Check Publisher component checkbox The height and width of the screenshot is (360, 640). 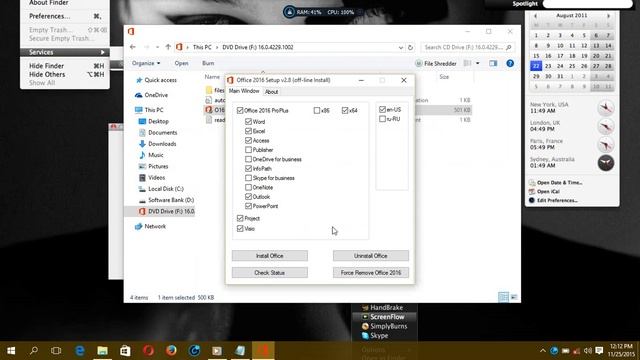[248, 150]
